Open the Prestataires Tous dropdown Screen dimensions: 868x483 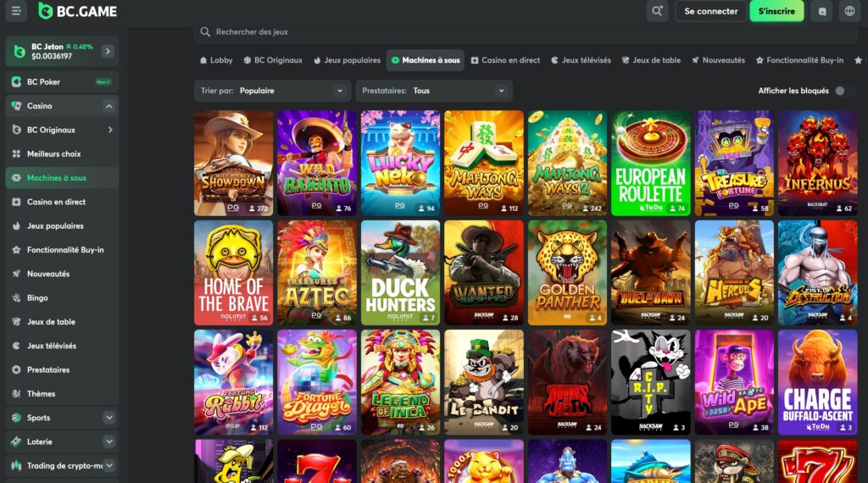[x=434, y=91]
